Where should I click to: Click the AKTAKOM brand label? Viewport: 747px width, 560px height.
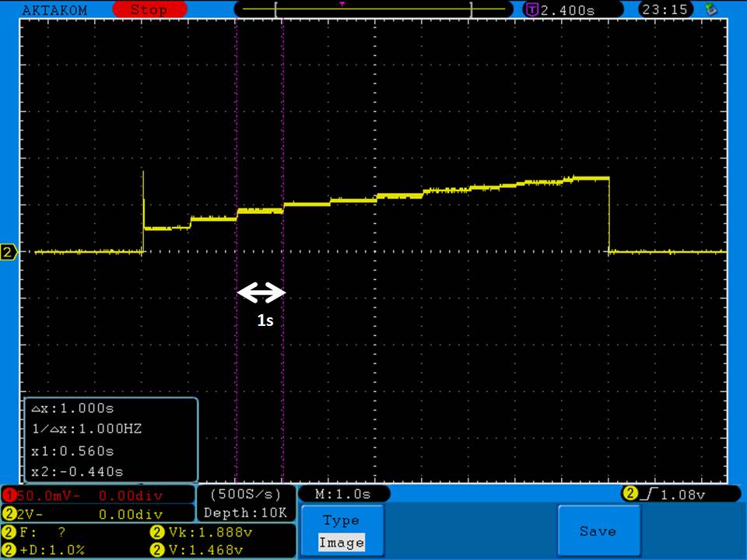coord(53,10)
